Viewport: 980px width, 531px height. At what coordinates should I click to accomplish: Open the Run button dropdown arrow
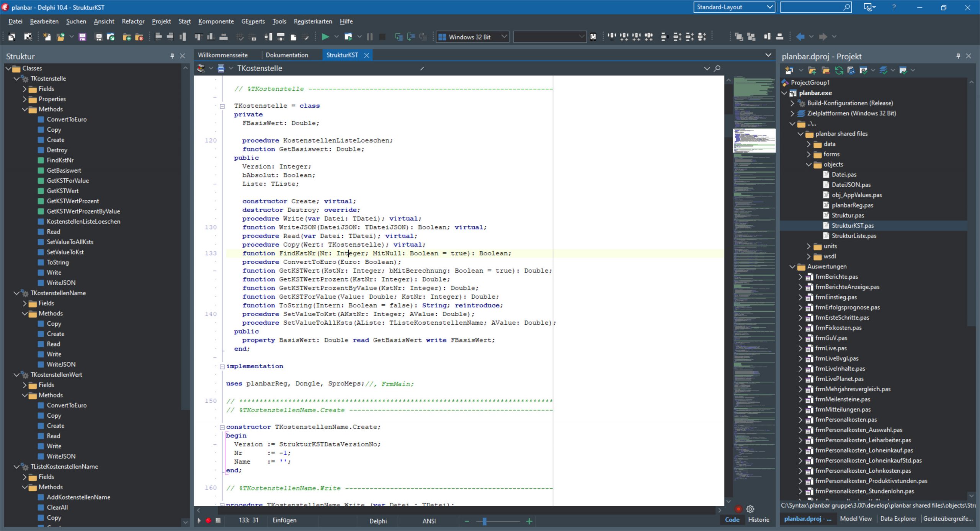336,37
